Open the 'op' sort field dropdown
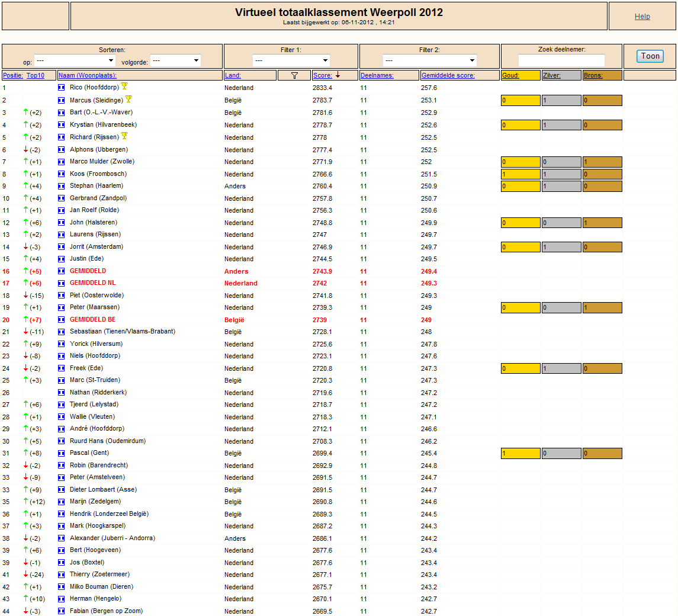678x616 pixels. point(75,60)
